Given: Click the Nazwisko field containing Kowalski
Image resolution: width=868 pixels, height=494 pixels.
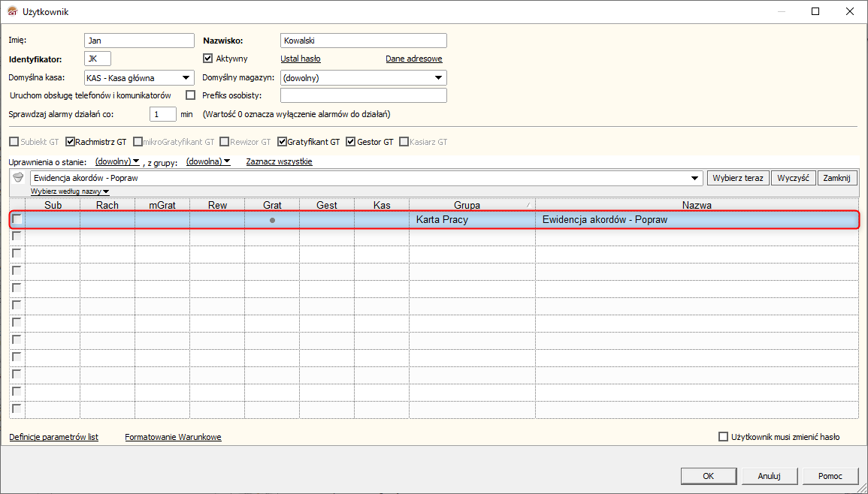Looking at the screenshot, I should coord(364,41).
